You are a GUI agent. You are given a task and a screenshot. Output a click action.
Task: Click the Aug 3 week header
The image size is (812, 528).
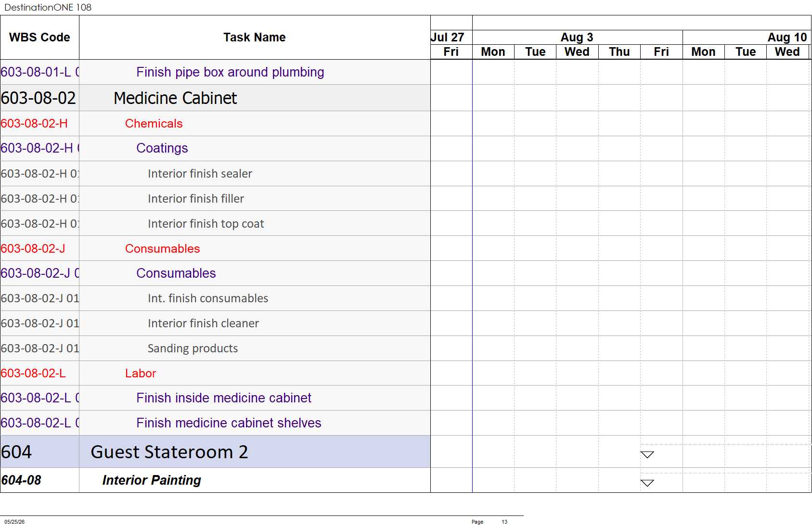[577, 38]
